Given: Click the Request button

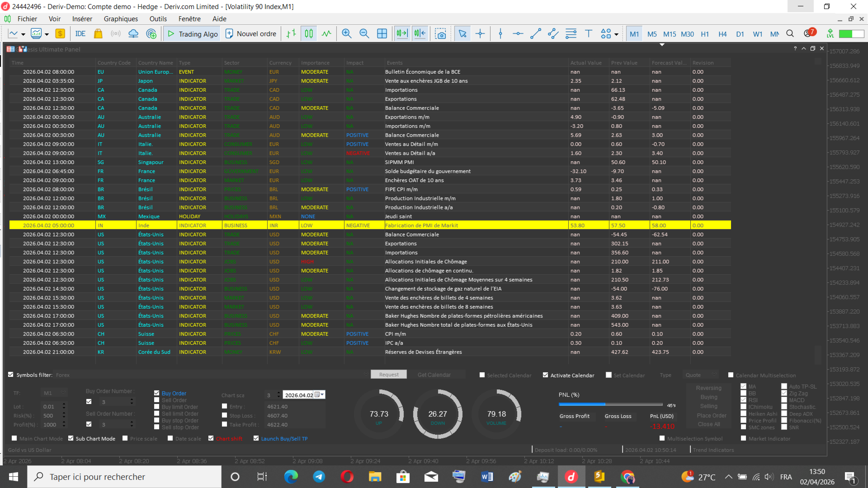Looking at the screenshot, I should pos(389,375).
